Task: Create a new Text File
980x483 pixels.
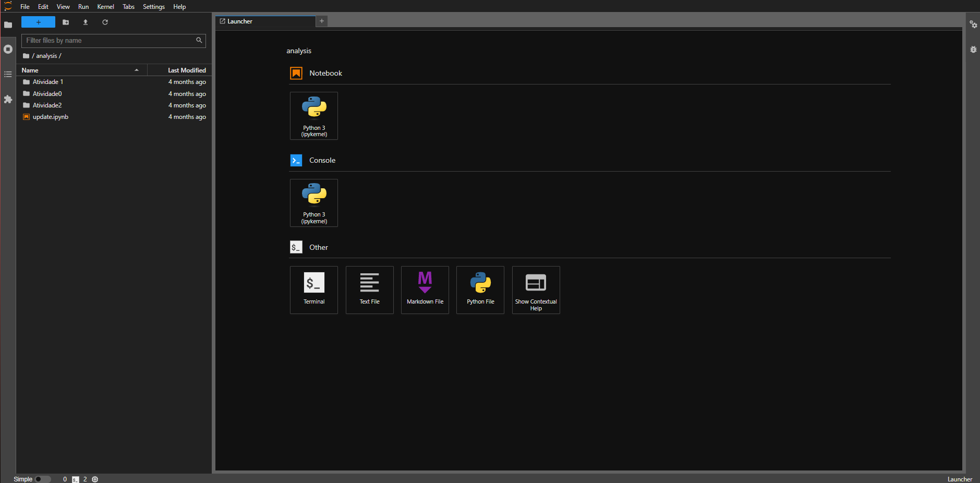Action: click(x=369, y=290)
